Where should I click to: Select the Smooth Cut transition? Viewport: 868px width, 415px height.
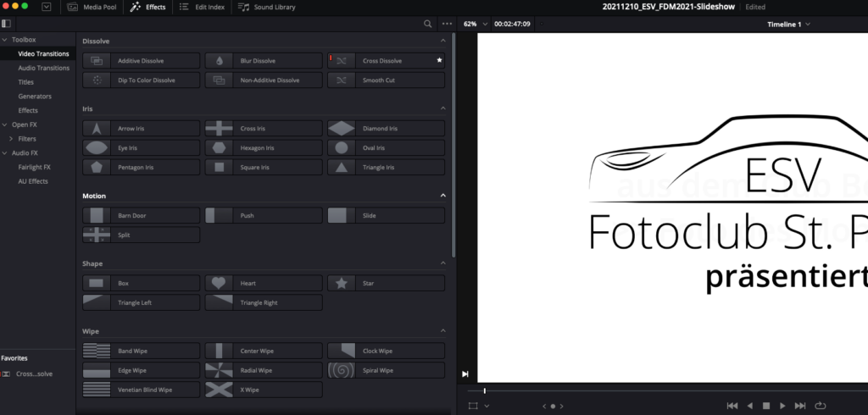[x=386, y=80]
